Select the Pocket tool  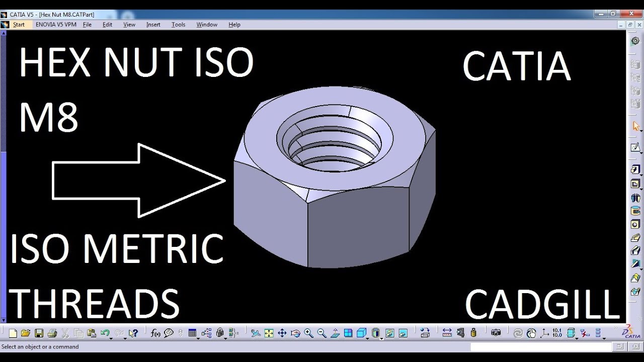click(635, 184)
